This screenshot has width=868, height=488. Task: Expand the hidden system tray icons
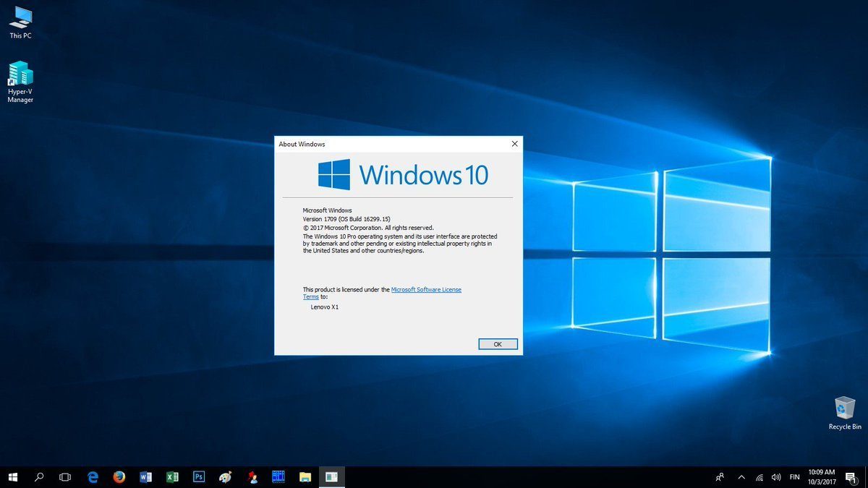coord(741,477)
